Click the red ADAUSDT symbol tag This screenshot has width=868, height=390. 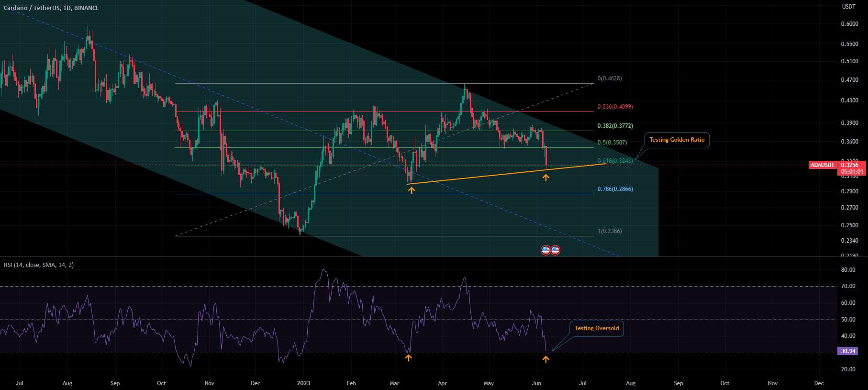(x=823, y=165)
